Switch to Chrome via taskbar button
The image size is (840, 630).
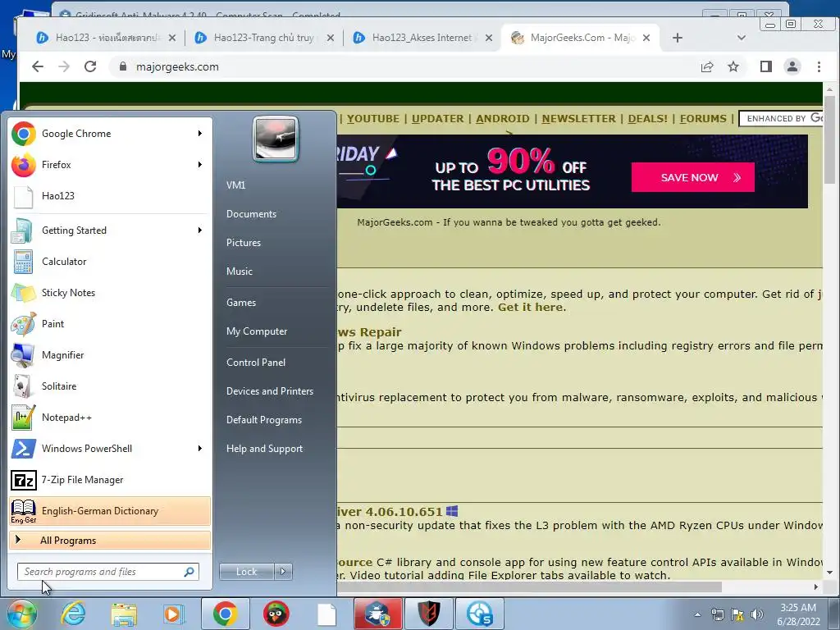coord(225,614)
